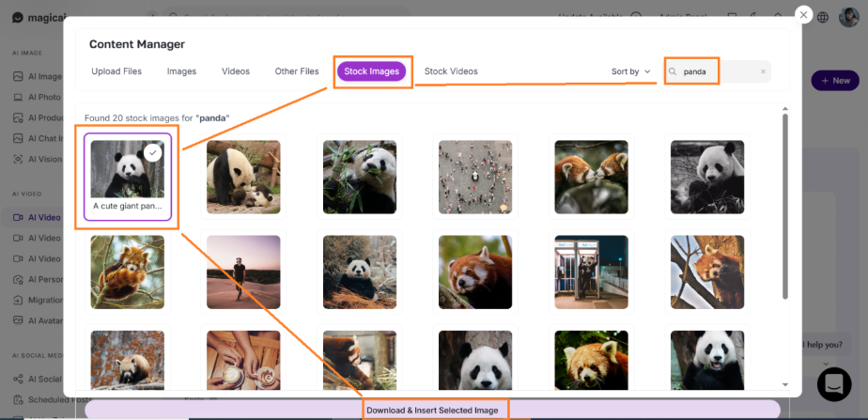
Task: Open the user profile avatar
Action: tap(848, 17)
